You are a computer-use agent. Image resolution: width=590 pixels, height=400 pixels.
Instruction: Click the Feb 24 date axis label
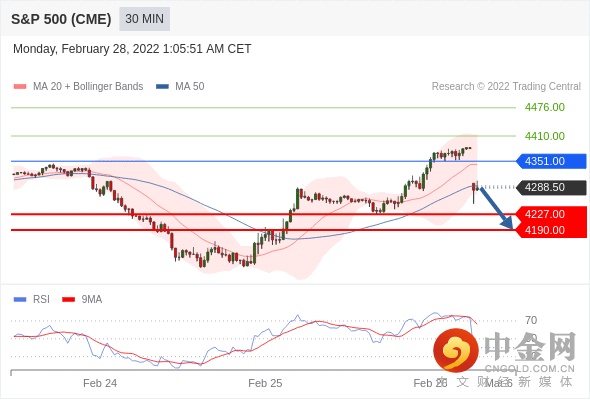100,383
